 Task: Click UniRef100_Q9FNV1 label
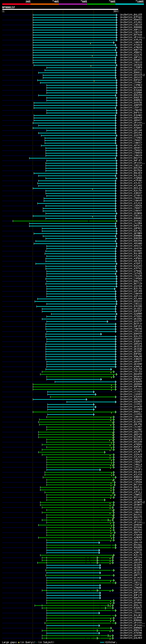click(131, 228)
